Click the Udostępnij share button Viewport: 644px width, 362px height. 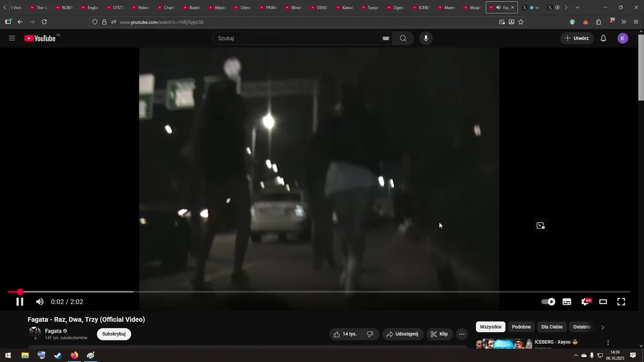(403, 334)
